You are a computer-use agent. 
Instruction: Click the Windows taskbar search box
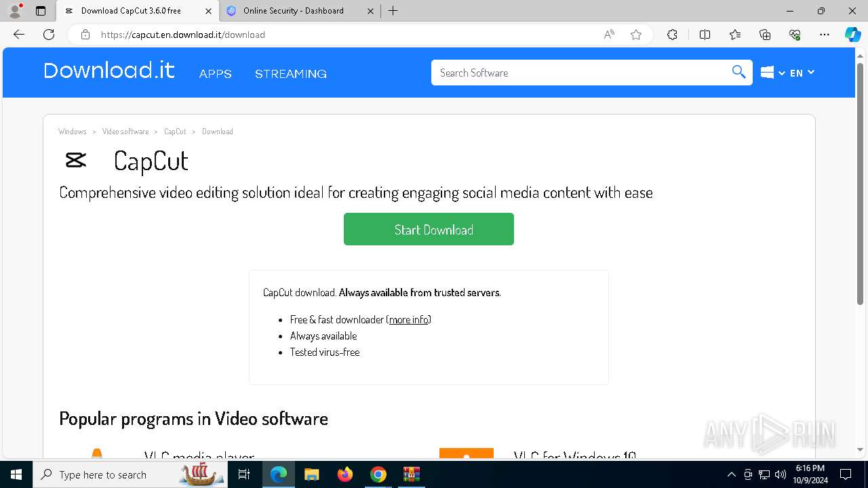tap(130, 474)
